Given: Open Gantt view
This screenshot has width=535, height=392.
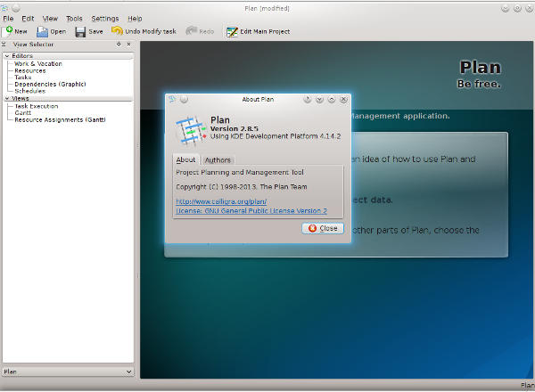Looking at the screenshot, I should 23,113.
